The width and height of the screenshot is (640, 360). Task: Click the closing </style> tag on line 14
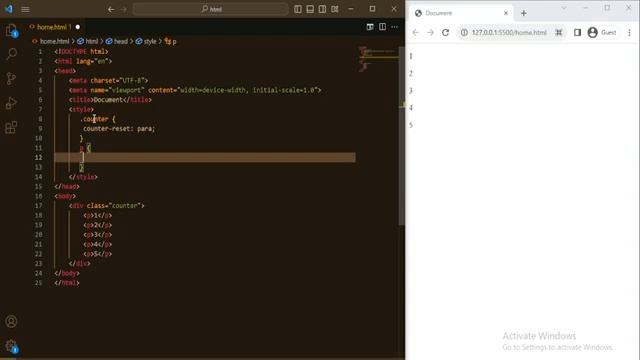coord(83,177)
